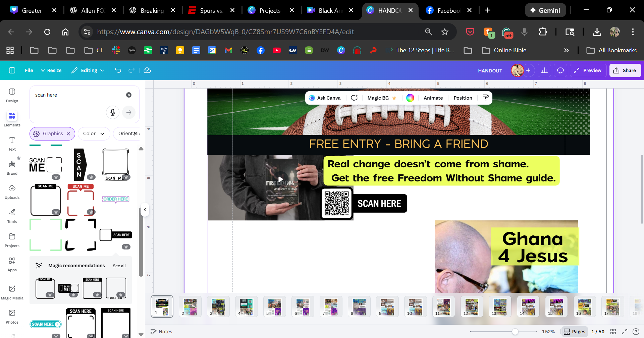
Task: Open Magic Media in sidebar
Action: pos(12,292)
